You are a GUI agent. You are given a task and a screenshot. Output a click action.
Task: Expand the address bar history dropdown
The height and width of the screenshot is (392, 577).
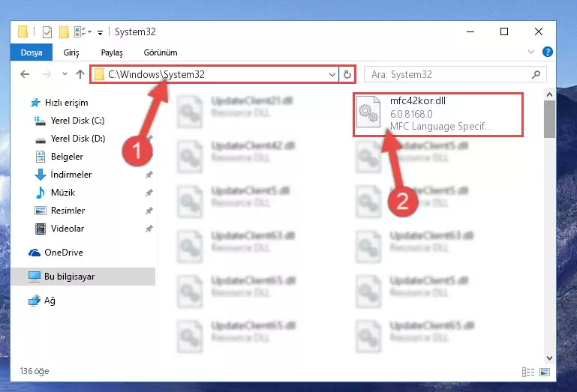[332, 75]
